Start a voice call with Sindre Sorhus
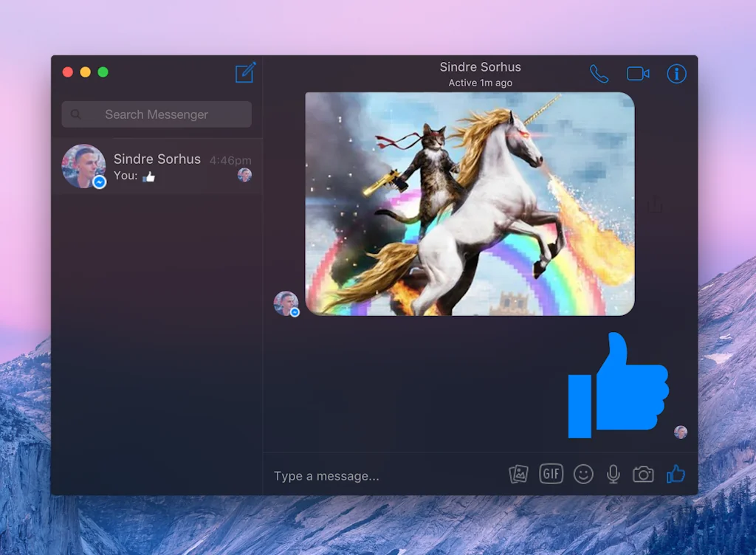The width and height of the screenshot is (756, 555). pyautogui.click(x=599, y=74)
